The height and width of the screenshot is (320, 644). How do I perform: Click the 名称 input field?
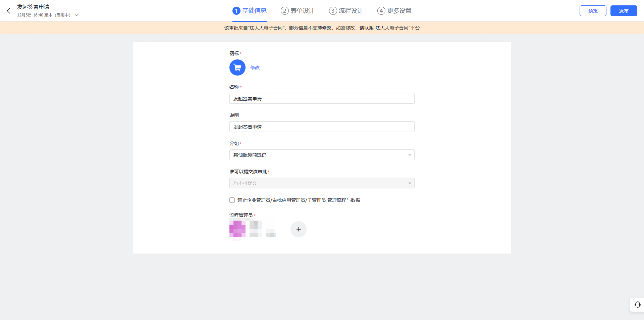click(x=322, y=98)
